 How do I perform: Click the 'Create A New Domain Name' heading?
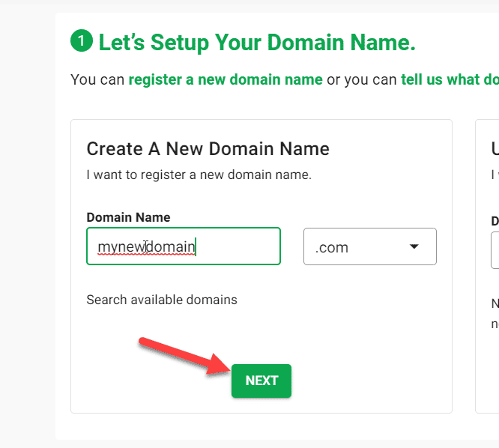(x=208, y=148)
